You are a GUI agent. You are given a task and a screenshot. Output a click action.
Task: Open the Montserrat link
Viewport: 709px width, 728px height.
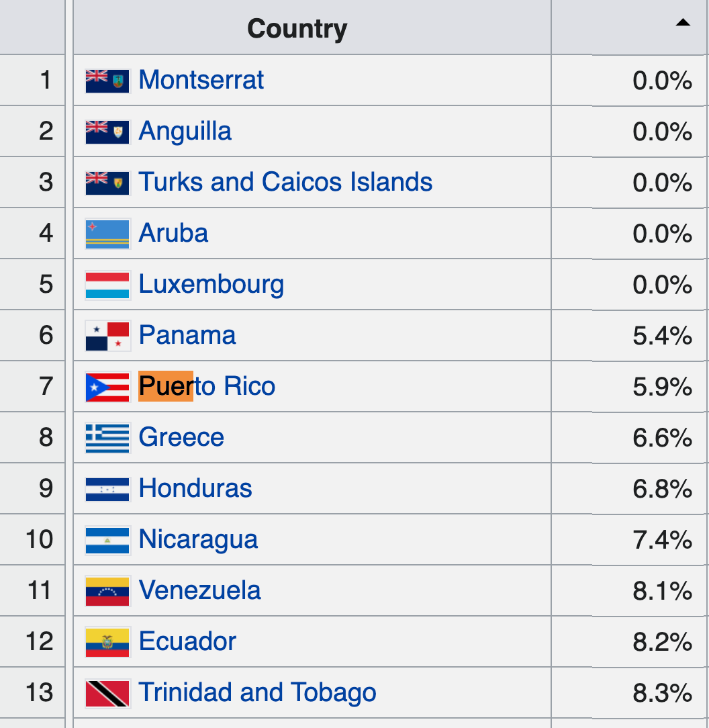(201, 80)
